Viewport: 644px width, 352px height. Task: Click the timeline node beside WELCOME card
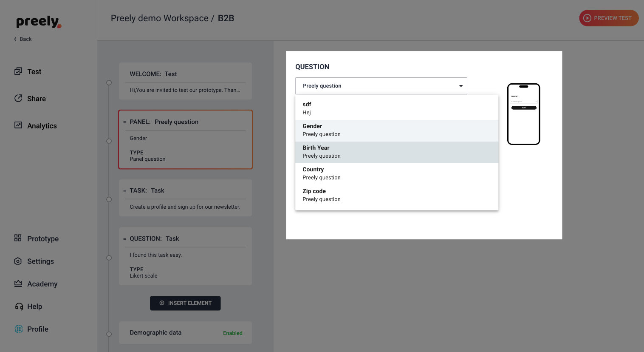coord(109,83)
